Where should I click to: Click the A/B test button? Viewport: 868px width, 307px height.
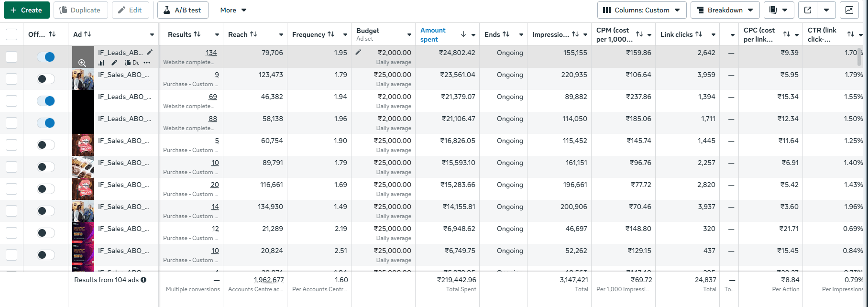pos(183,10)
